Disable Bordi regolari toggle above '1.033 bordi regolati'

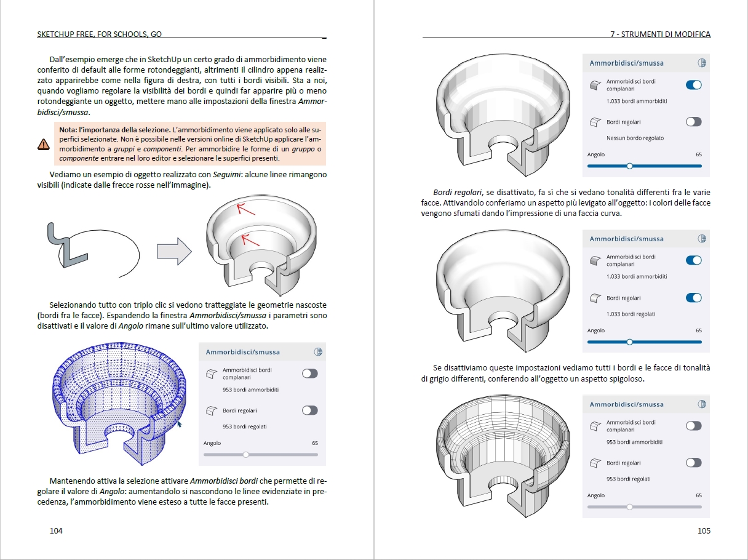click(x=693, y=298)
